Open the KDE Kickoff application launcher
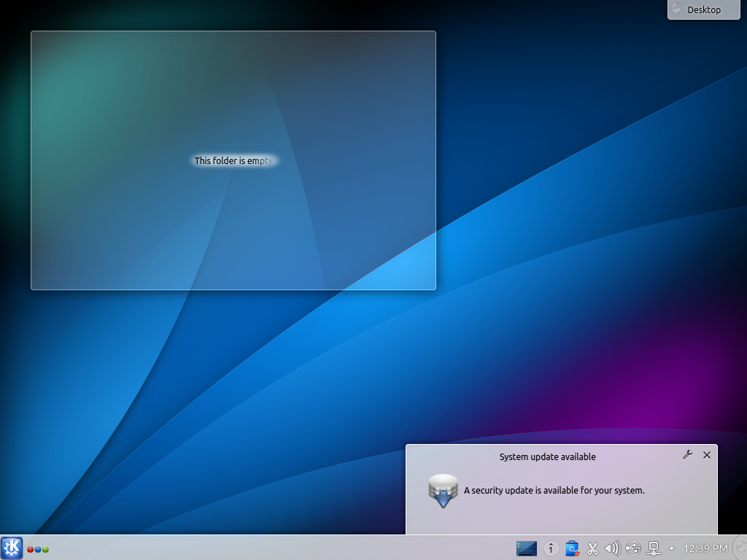747x560 pixels. click(x=12, y=548)
